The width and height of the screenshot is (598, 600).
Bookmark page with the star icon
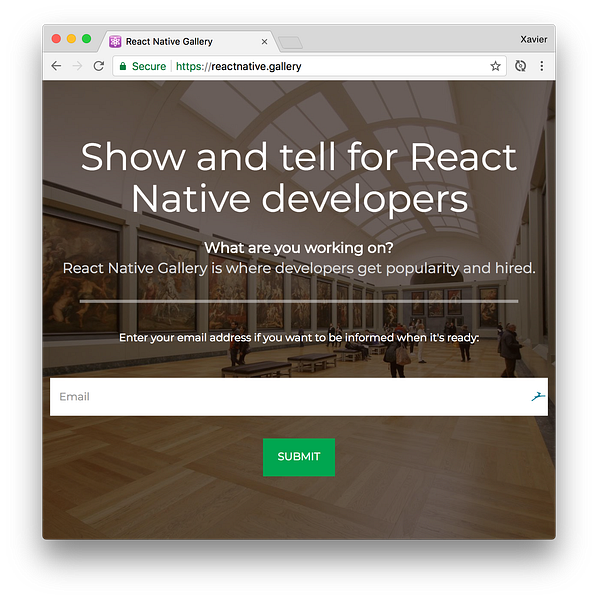click(495, 66)
